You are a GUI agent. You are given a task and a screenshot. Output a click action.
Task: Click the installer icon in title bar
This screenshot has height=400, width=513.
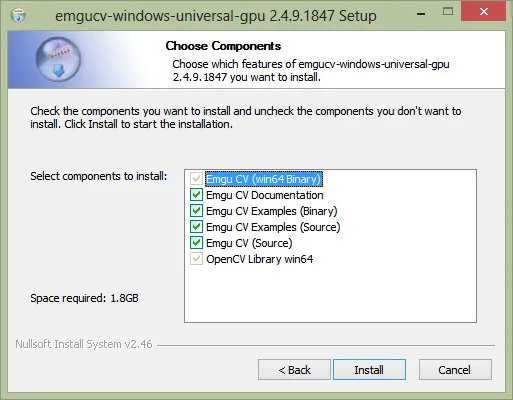click(x=18, y=15)
